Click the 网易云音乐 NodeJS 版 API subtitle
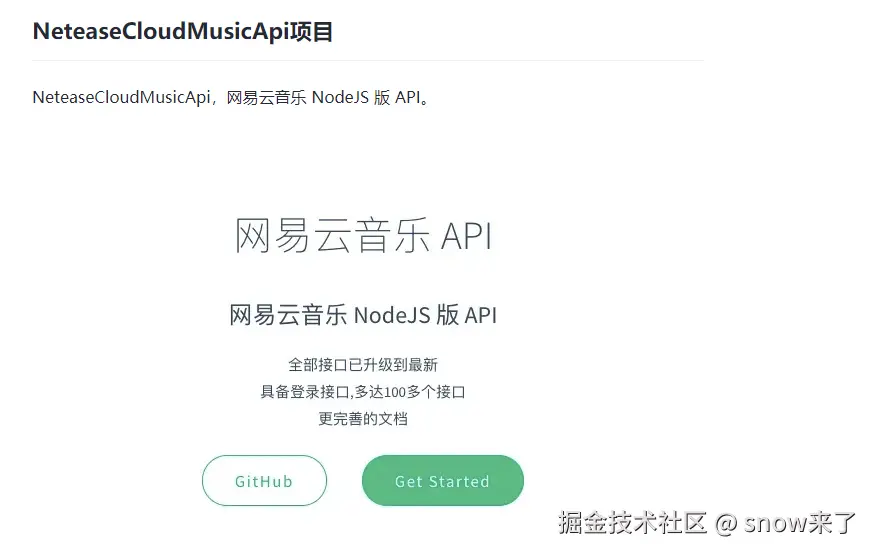Screen dimensions: 875x554 point(363,315)
